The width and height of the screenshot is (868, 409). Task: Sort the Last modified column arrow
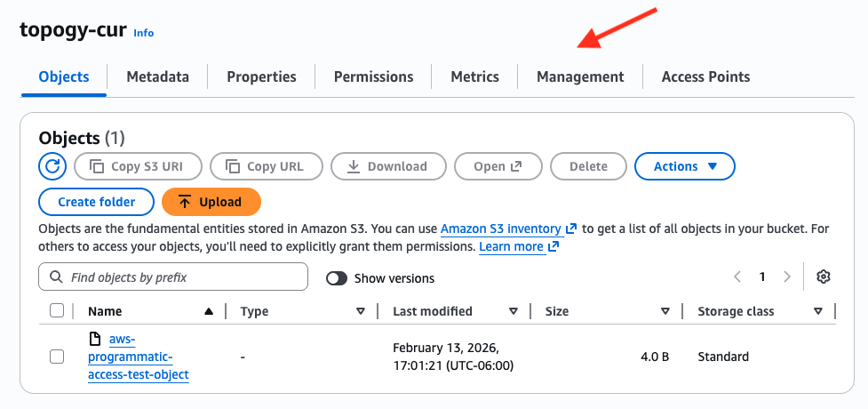point(514,311)
